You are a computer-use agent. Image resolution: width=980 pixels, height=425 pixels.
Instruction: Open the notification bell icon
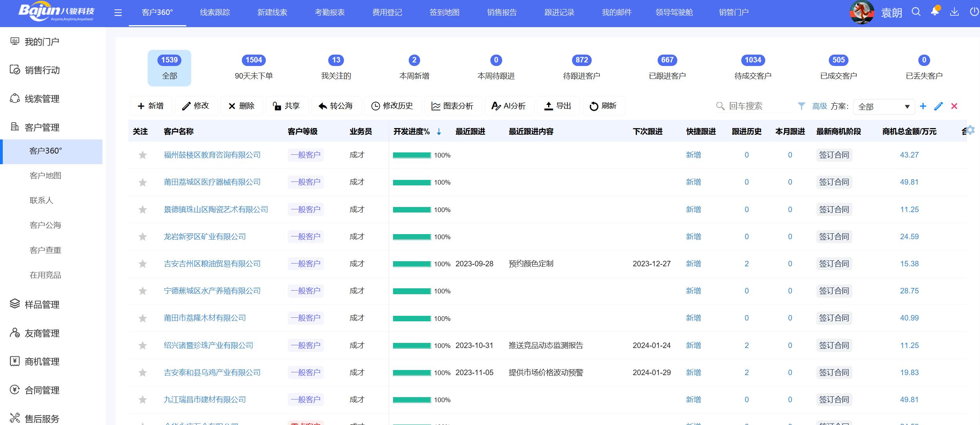[935, 12]
